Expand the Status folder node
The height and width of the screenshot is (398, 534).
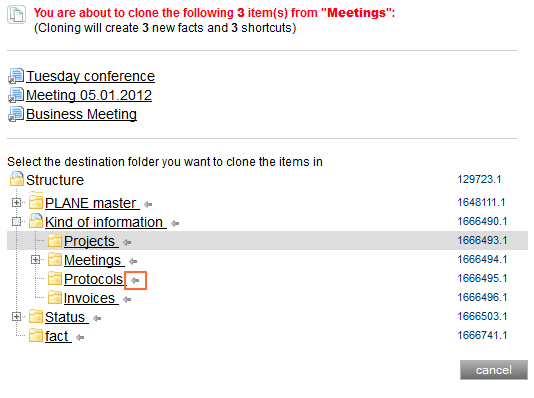pyautogui.click(x=16, y=317)
